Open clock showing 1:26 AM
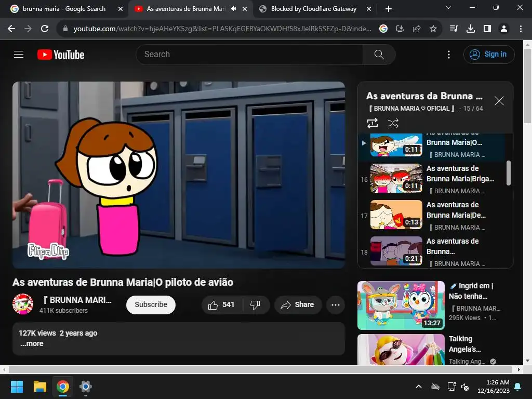The width and height of the screenshot is (532, 399). pyautogui.click(x=494, y=387)
